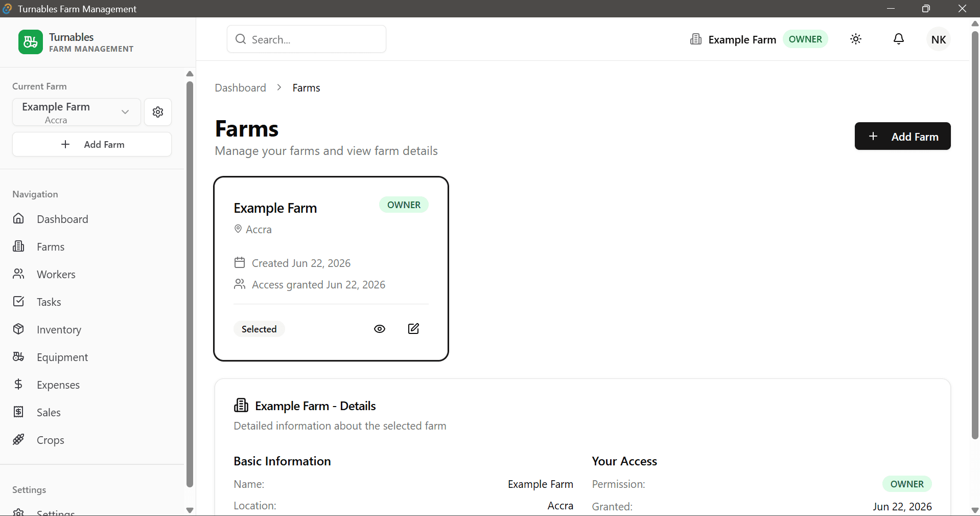
Task: Click sidebar Add Farm button
Action: (92, 145)
